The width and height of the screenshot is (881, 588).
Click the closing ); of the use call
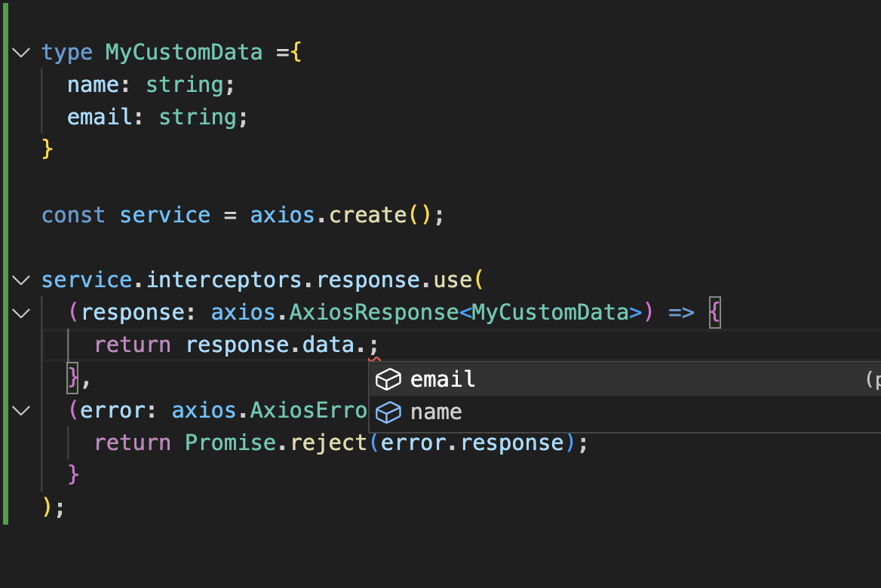[x=51, y=507]
